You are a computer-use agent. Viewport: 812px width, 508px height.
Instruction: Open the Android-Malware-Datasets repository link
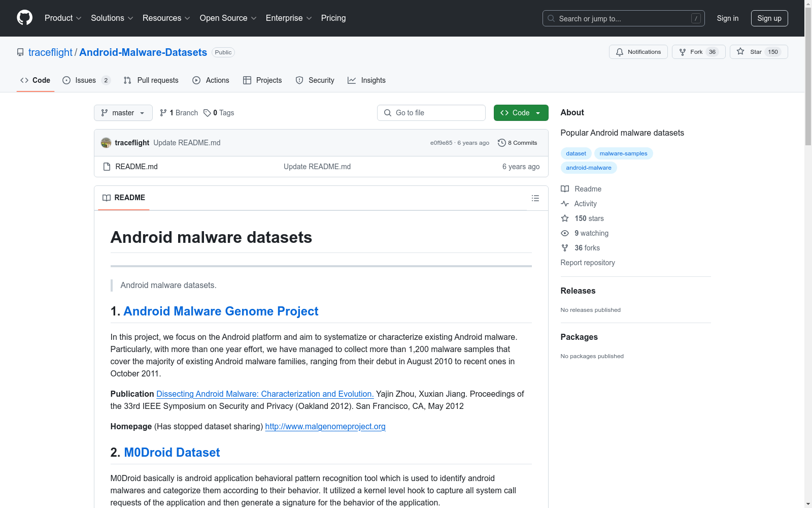coord(143,52)
